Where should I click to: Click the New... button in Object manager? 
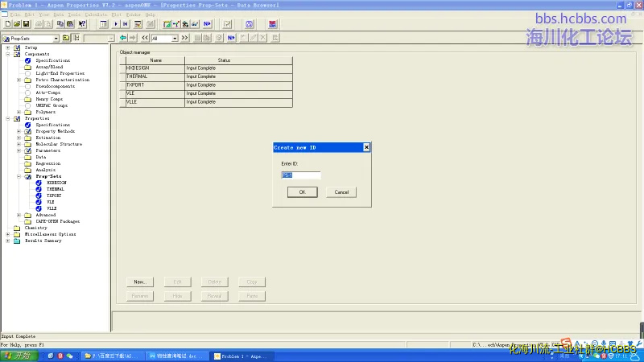(x=140, y=282)
